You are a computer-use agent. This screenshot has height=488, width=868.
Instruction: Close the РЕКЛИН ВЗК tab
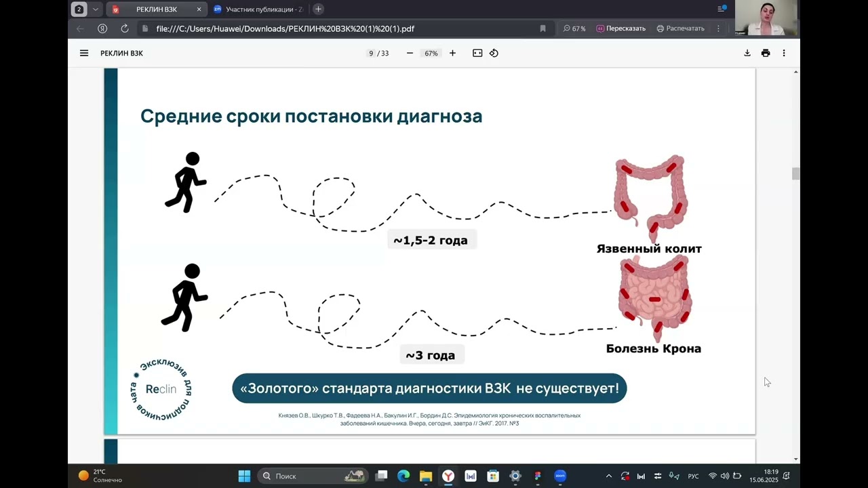point(199,9)
